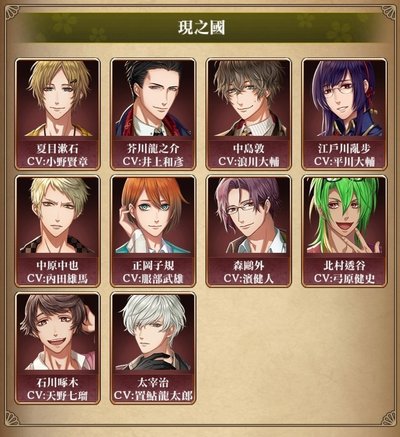
Task: Click the CV:平川大輔 voice actor label
Action: [344, 162]
